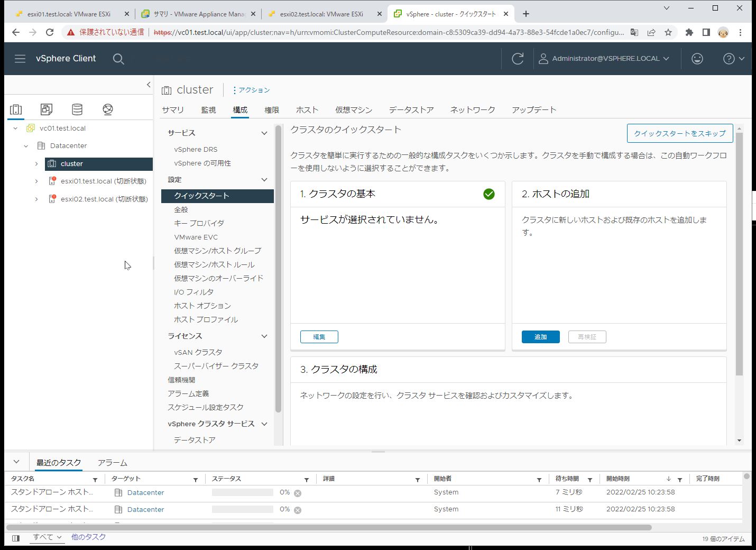
Task: Open the アクション menu for cluster
Action: (x=251, y=90)
